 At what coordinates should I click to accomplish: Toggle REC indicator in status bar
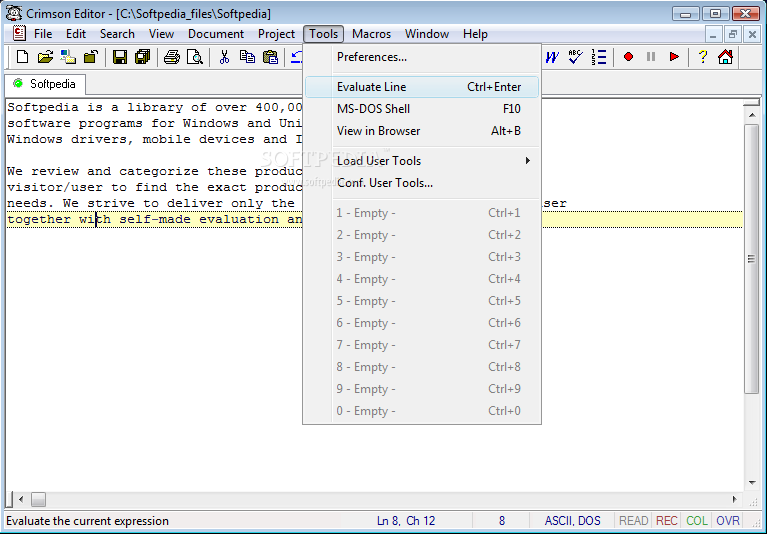coord(667,520)
